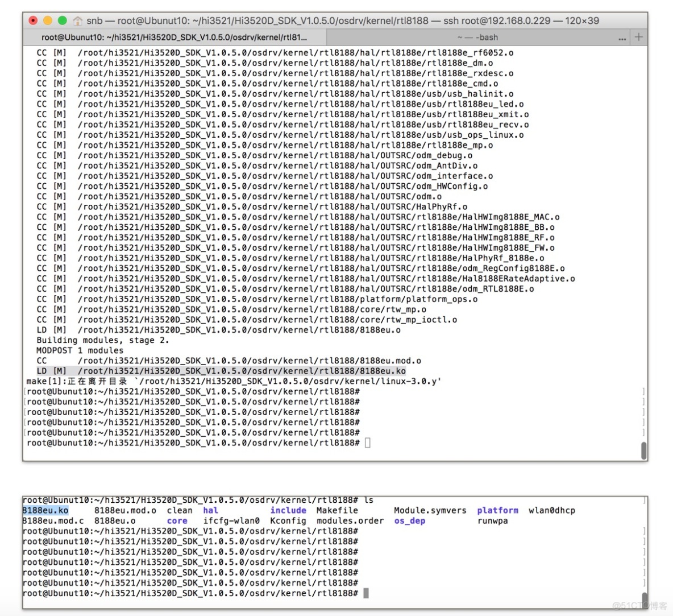
Task: Click the odm_debug.o compile line
Action: tap(254, 155)
